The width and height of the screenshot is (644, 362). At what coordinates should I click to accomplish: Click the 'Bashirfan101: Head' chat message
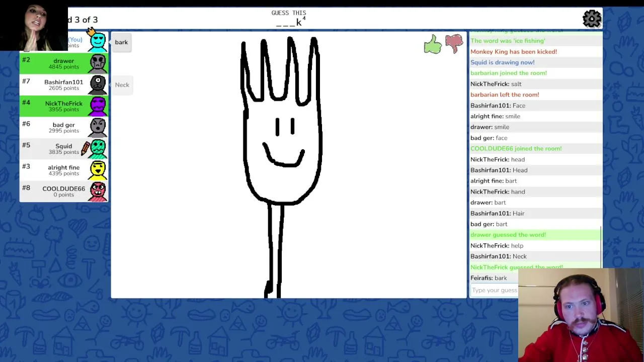(x=499, y=170)
